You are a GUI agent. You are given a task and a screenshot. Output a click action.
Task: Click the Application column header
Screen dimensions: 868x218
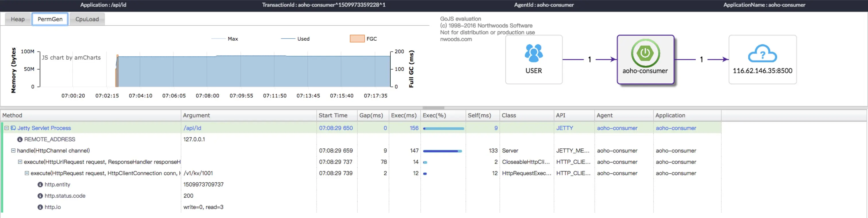[687, 115]
